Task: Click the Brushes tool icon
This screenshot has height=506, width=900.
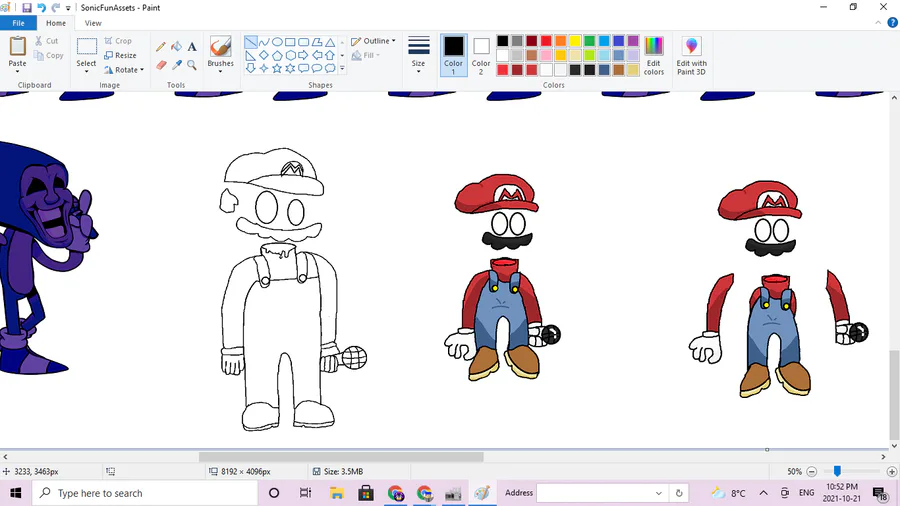Action: click(x=220, y=46)
